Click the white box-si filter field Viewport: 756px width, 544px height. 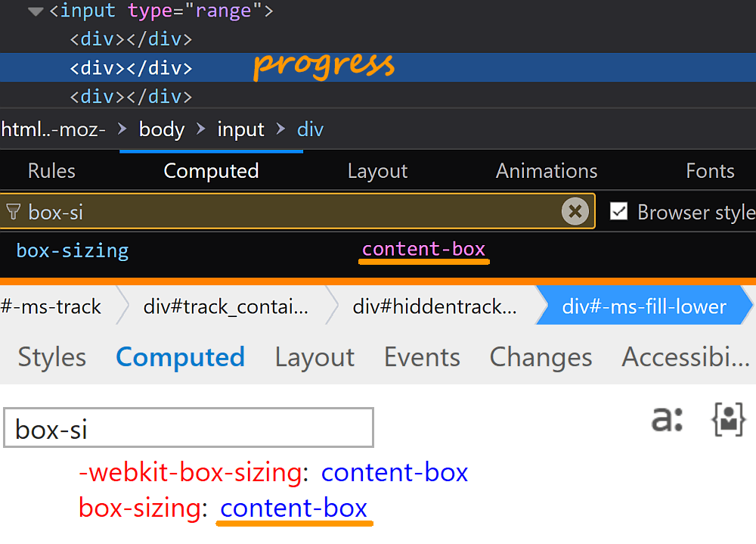tap(189, 429)
